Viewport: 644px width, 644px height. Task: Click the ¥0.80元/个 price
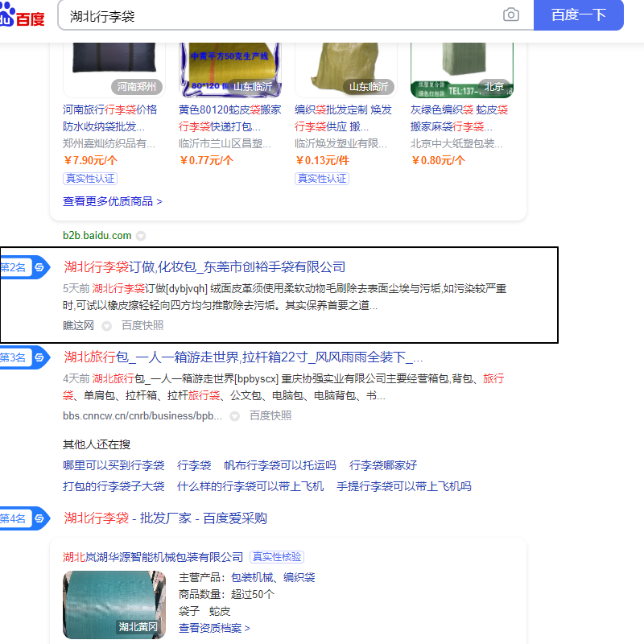point(438,160)
